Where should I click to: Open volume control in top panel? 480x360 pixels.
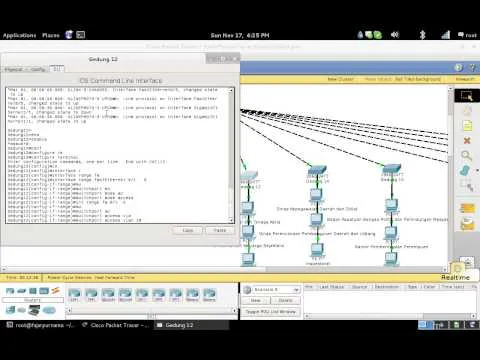tap(395, 35)
